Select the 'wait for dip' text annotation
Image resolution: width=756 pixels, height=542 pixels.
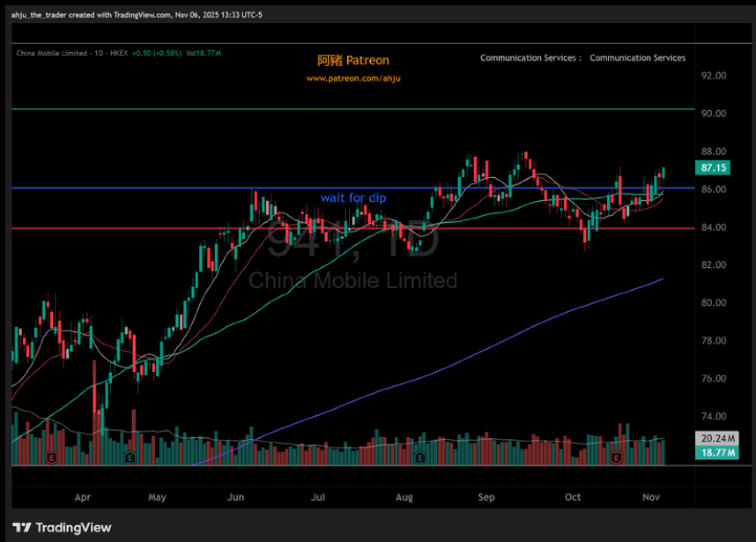(x=353, y=198)
